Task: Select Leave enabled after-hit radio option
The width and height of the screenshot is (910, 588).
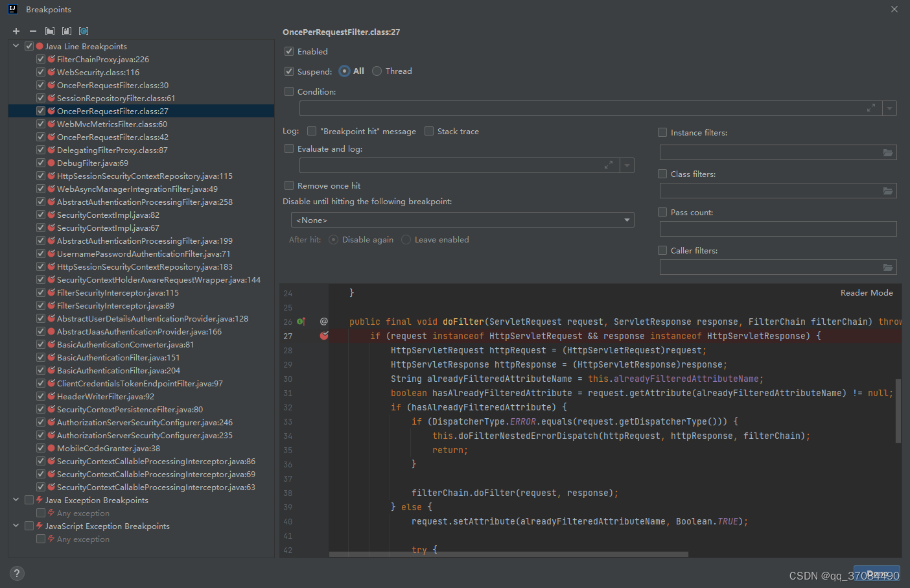Action: click(406, 240)
